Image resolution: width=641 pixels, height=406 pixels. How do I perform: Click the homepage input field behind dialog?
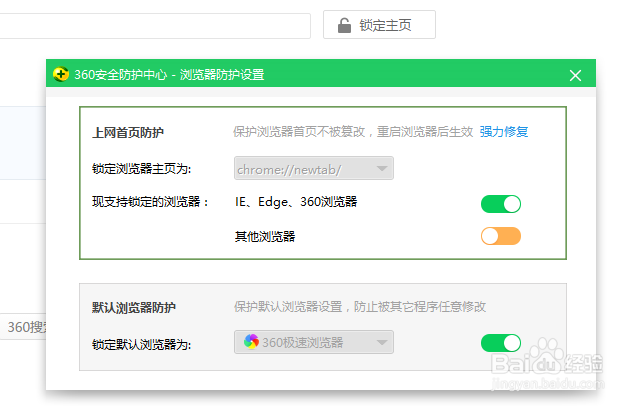point(155,26)
